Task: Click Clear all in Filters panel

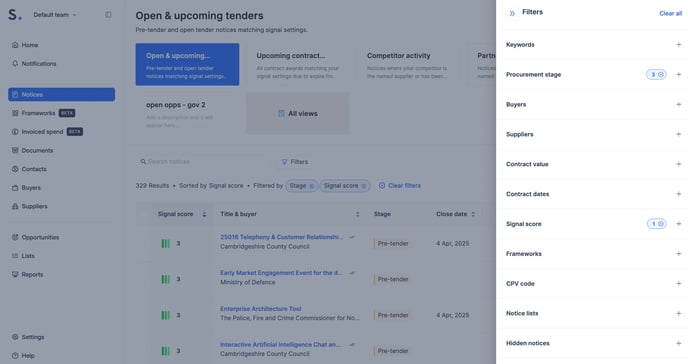Action: [x=670, y=14]
